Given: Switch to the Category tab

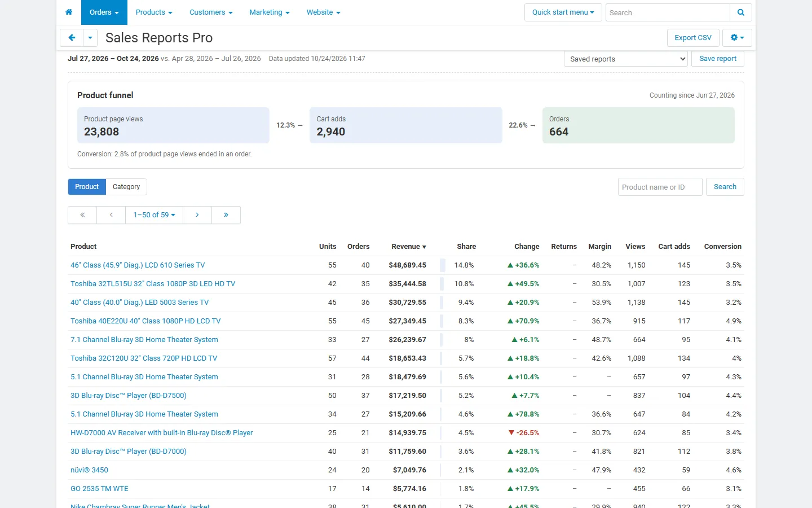Looking at the screenshot, I should 126,187.
